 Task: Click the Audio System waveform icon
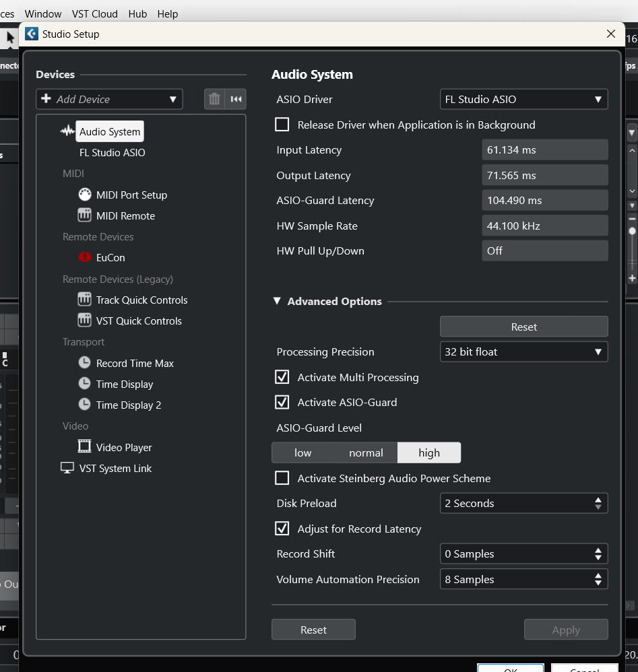coord(67,131)
